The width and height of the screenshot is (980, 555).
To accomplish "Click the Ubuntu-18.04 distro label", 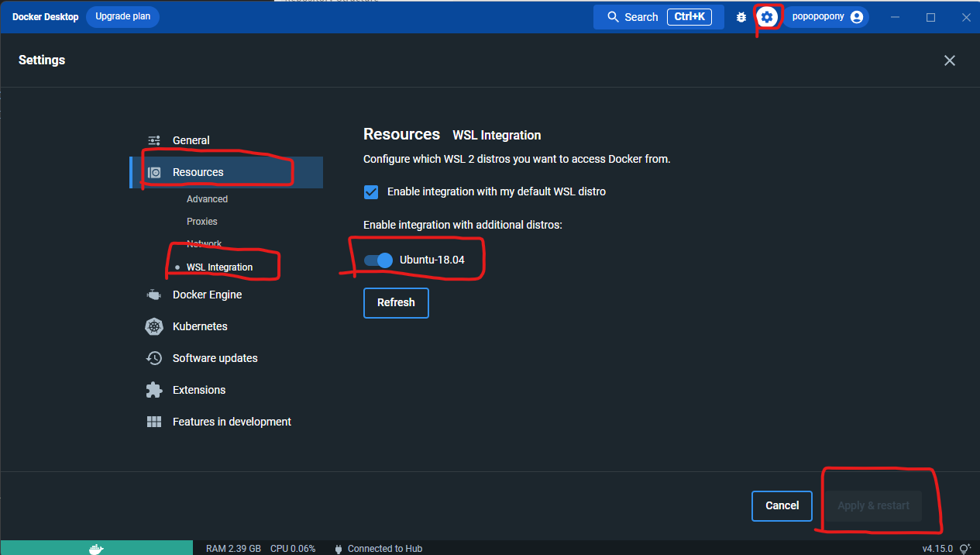I will 432,260.
